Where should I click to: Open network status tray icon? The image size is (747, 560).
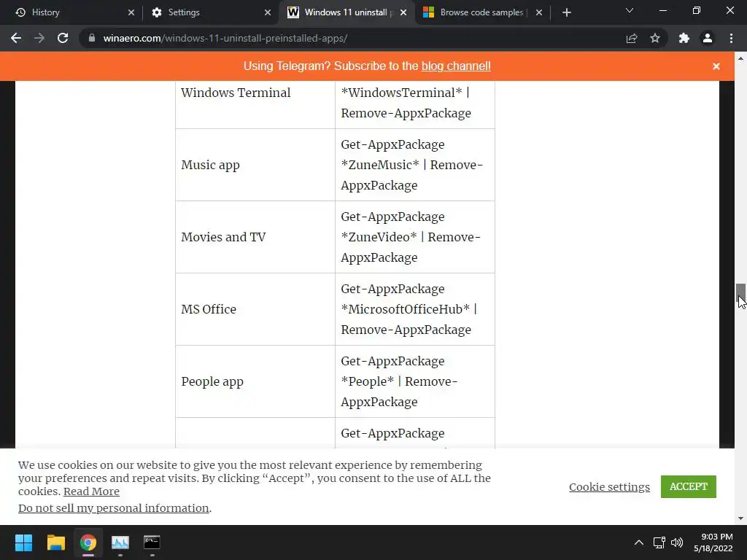[x=659, y=542]
